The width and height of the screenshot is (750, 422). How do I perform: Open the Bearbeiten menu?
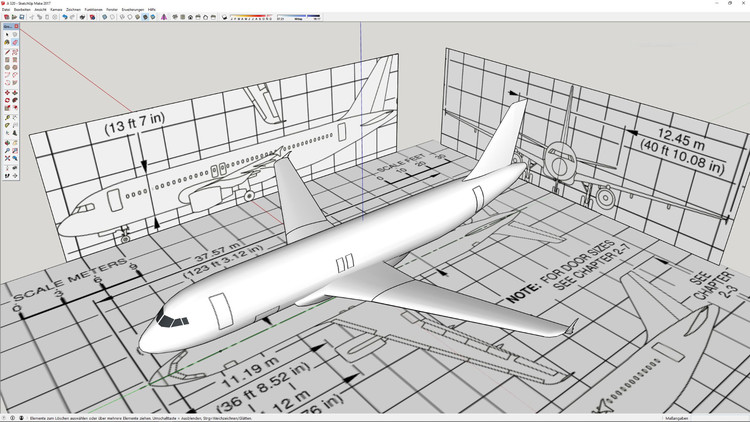22,10
